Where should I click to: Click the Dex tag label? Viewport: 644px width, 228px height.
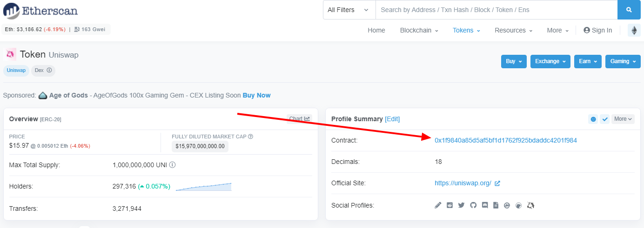click(x=43, y=71)
